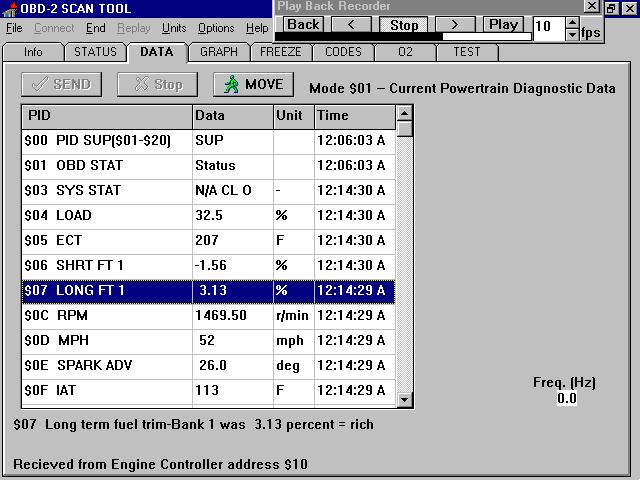
Task: Switch to the CODES tab
Action: pyautogui.click(x=344, y=52)
